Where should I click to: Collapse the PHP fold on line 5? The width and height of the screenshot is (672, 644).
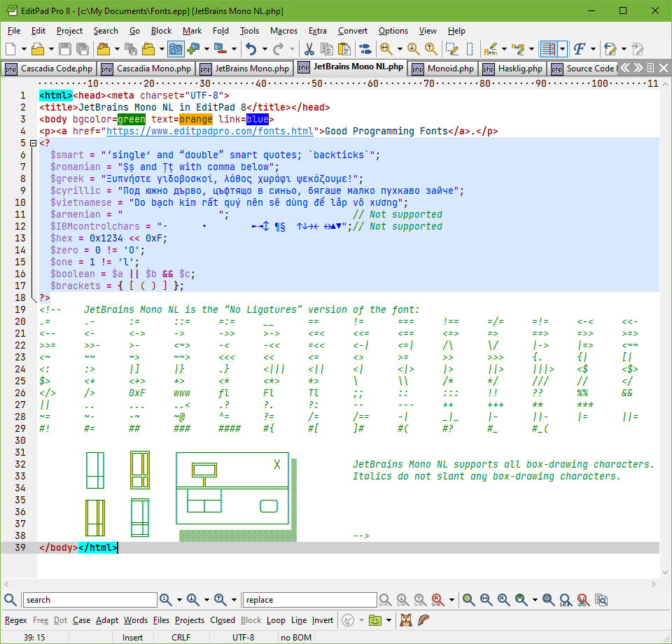tap(33, 143)
